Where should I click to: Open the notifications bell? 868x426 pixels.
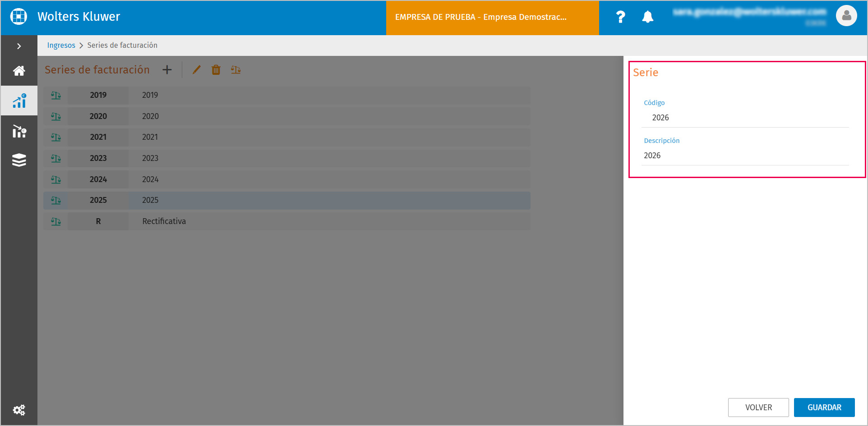(648, 17)
